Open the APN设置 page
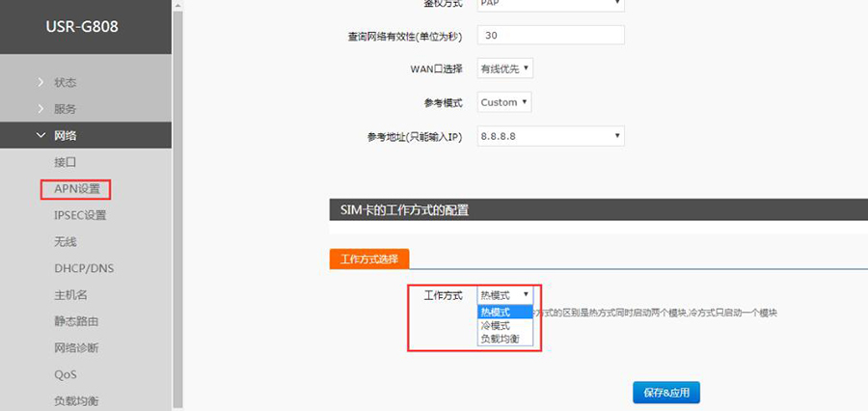Screen dimensions: 868x411 pyautogui.click(x=77, y=189)
